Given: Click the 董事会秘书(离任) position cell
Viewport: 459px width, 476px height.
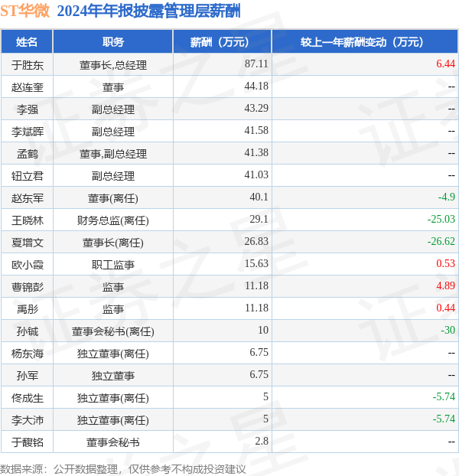Looking at the screenshot, I should pos(113,331).
